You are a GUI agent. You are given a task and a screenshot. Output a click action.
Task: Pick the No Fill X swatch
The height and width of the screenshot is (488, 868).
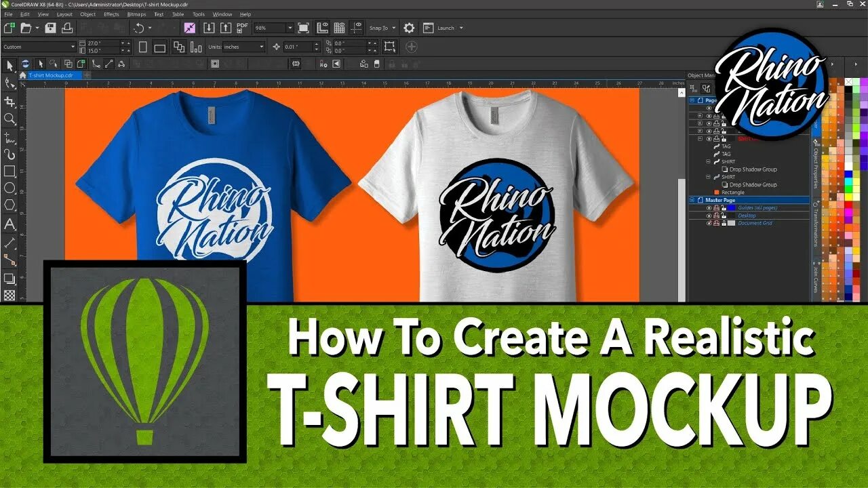click(x=849, y=83)
